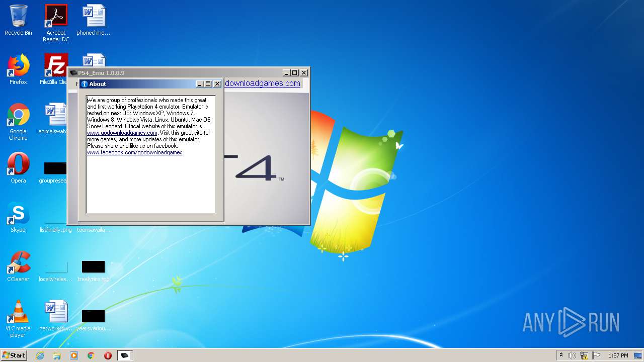Launch Google Chrome desktop shortcut

coord(18,122)
